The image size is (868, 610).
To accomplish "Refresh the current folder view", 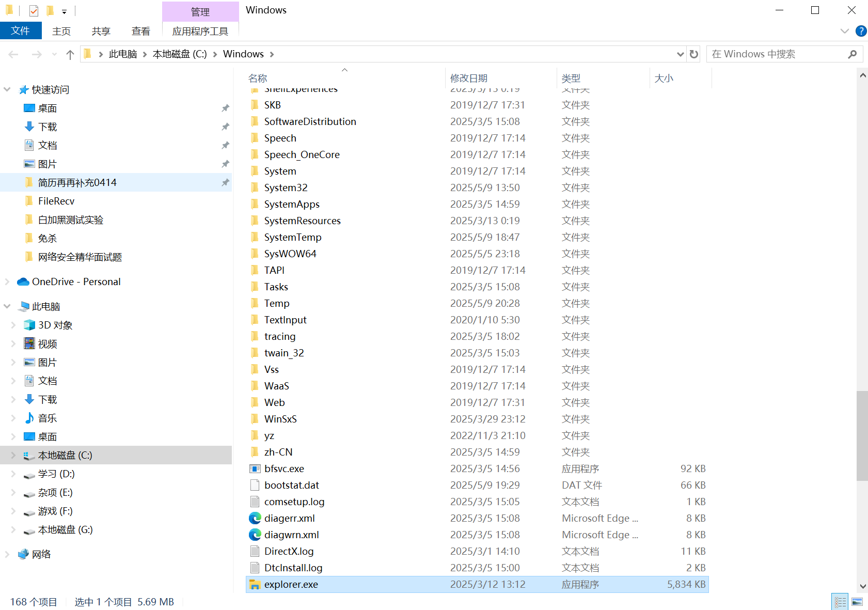I will (694, 54).
